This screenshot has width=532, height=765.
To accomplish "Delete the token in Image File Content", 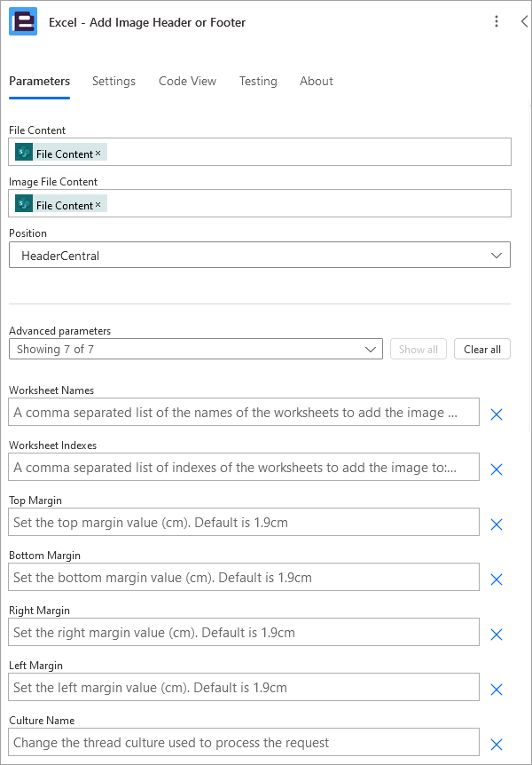I will (x=98, y=205).
